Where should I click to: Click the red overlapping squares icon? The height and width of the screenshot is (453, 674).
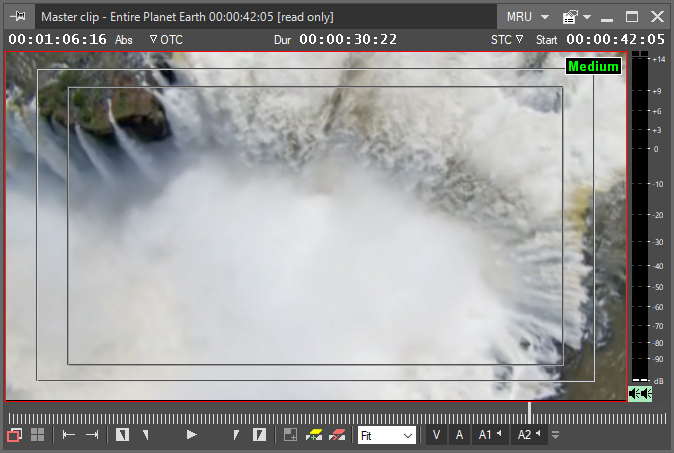[x=15, y=435]
